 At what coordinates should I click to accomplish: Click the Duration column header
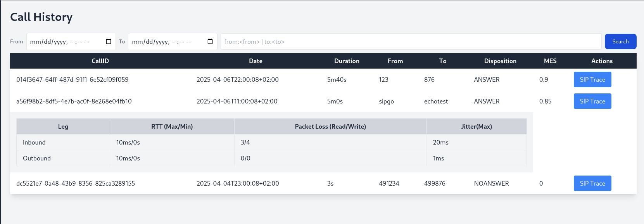coord(347,61)
